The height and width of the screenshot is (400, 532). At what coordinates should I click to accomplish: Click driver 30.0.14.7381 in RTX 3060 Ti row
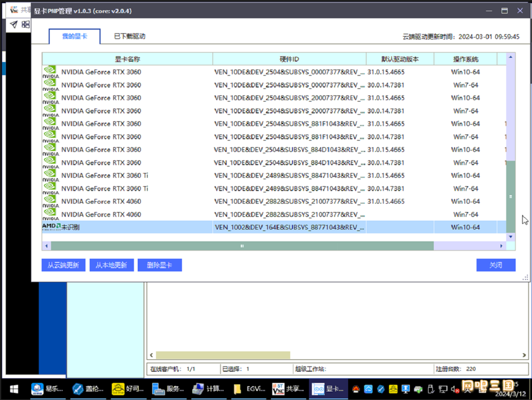386,188
